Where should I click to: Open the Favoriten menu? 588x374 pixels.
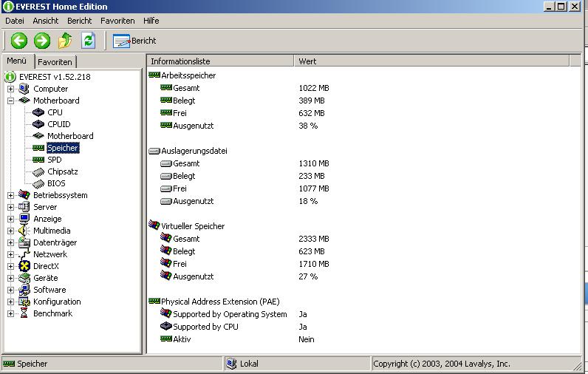[x=117, y=21]
